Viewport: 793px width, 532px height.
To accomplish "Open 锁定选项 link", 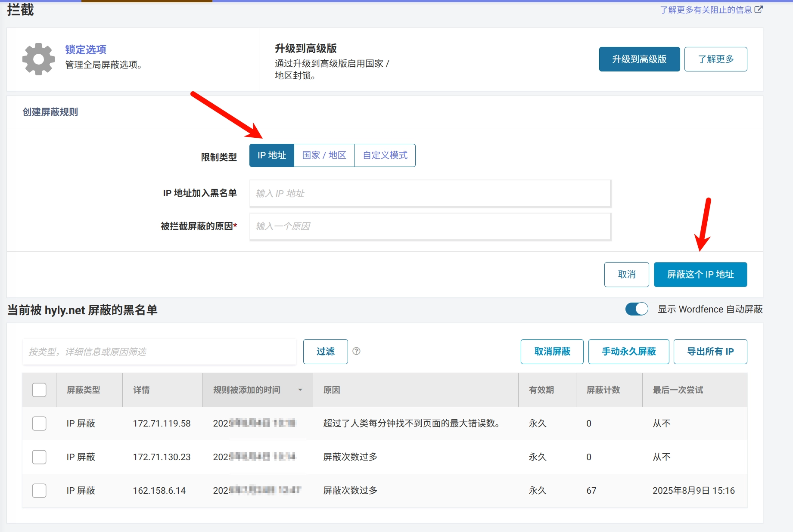I will click(86, 49).
